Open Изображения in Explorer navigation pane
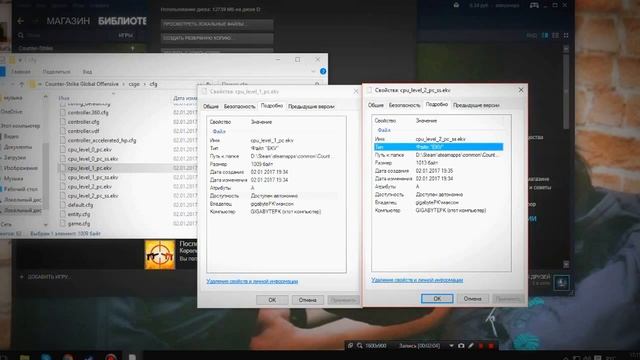The width and height of the screenshot is (640, 360). [21, 168]
